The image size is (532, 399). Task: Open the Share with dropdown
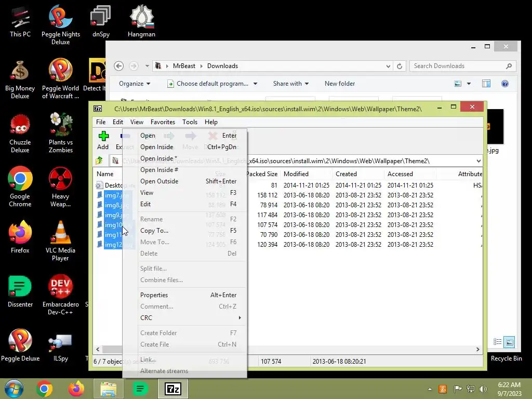click(291, 84)
